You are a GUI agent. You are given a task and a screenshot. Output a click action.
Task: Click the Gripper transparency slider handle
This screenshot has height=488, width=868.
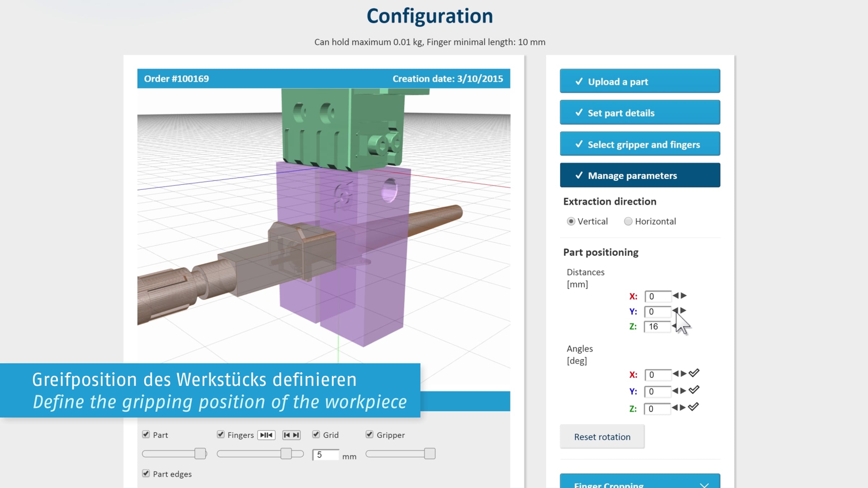(429, 454)
